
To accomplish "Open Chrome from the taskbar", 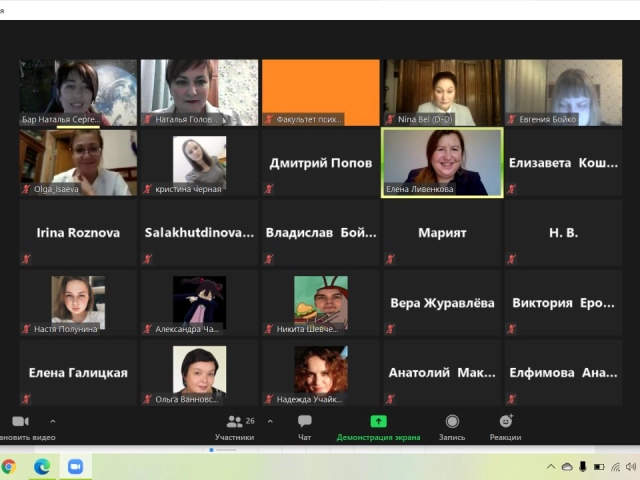I will pos(9,466).
